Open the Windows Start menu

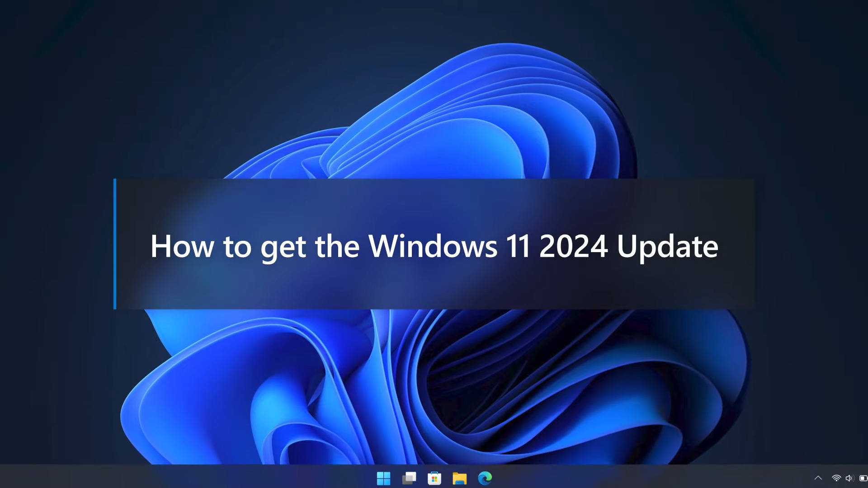383,478
